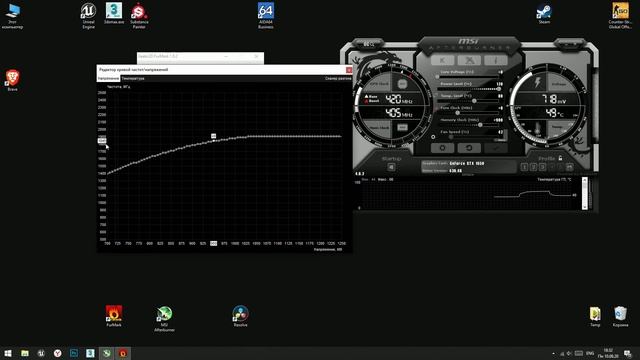The image size is (640, 360).
Task: Switch to MSI Afterburner taskbar button
Action: (x=107, y=353)
